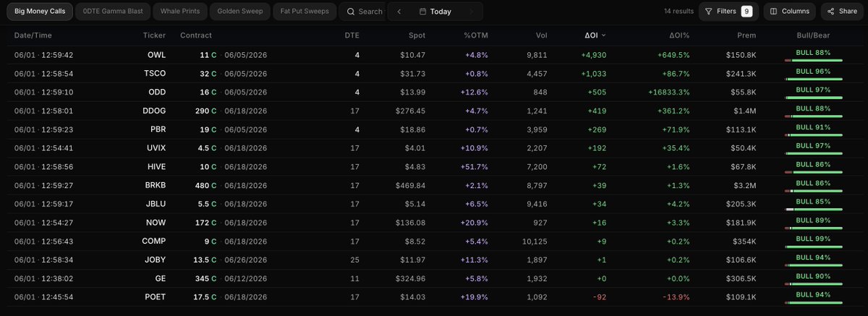
Task: Click the Bull/Bear column header
Action: coord(813,35)
